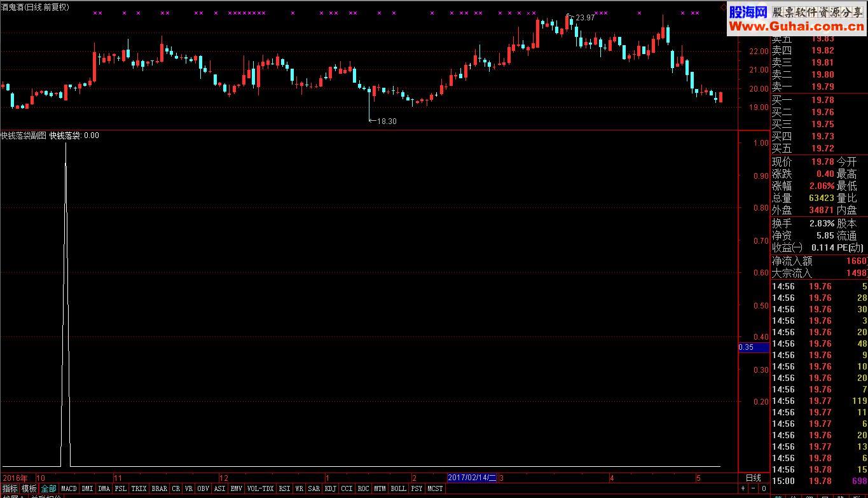
Task: Open the 日线 period selector
Action: 753,478
